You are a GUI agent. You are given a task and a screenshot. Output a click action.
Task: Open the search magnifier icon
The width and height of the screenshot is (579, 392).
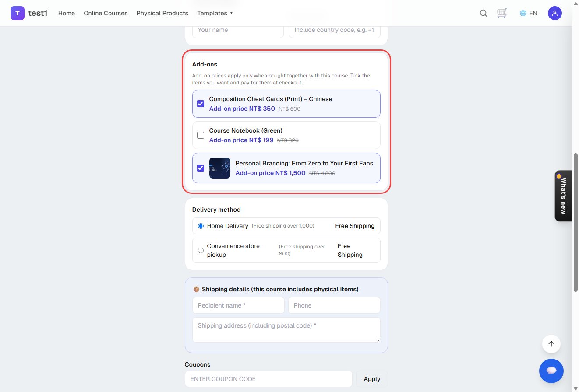coord(484,13)
